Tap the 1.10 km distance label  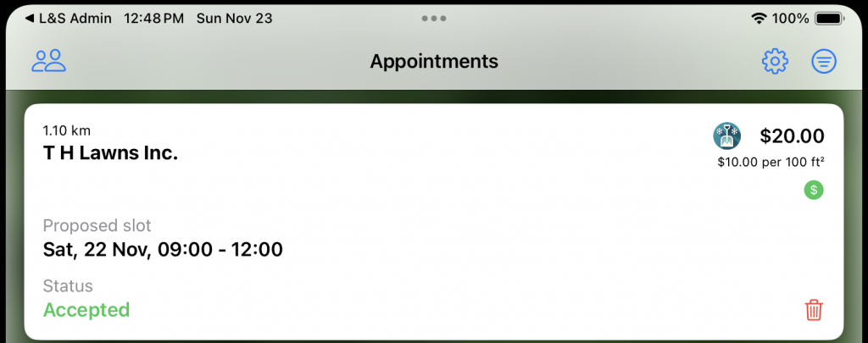pyautogui.click(x=67, y=130)
